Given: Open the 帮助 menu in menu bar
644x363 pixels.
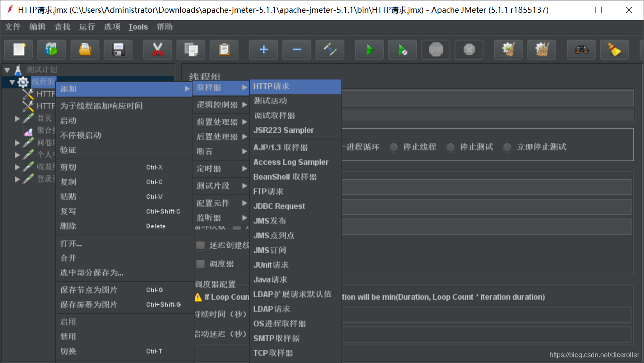Looking at the screenshot, I should coord(165,27).
